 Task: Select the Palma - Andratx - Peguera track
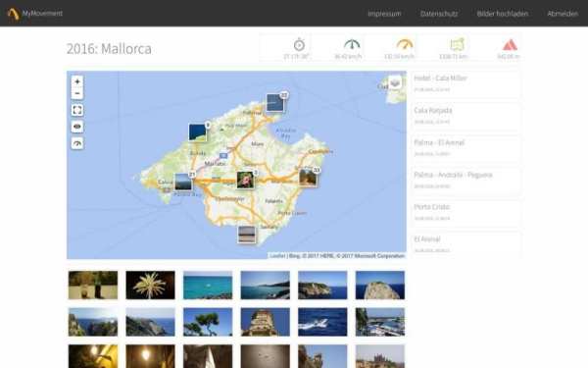click(x=465, y=181)
